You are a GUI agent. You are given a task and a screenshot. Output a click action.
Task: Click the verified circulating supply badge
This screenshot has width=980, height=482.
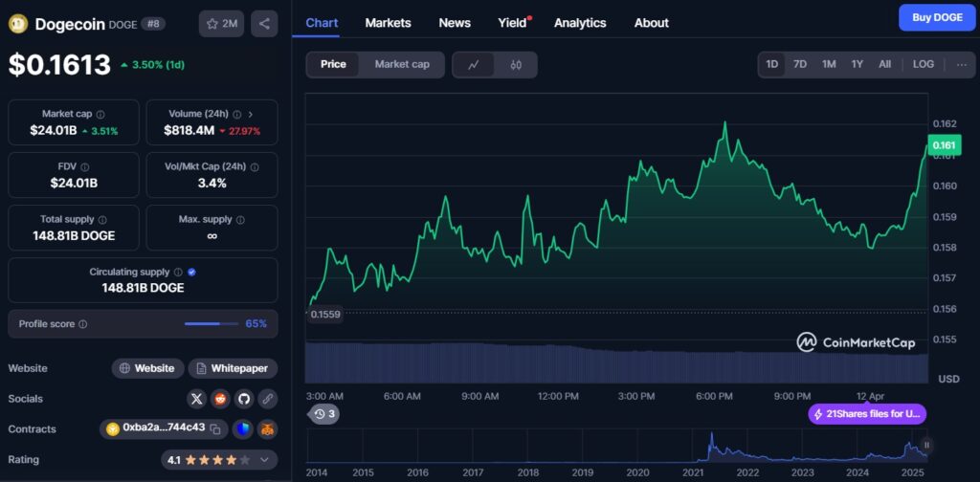pos(191,273)
